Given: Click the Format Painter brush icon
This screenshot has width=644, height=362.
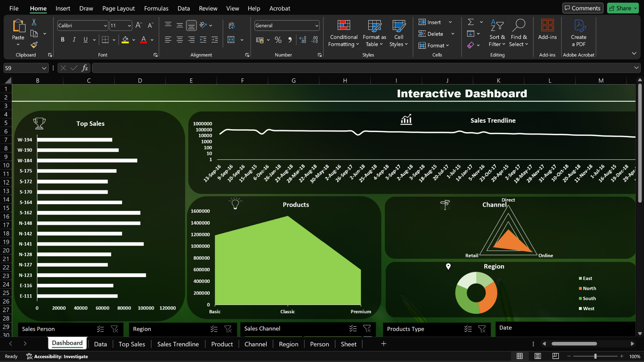Looking at the screenshot, I should tap(34, 45).
